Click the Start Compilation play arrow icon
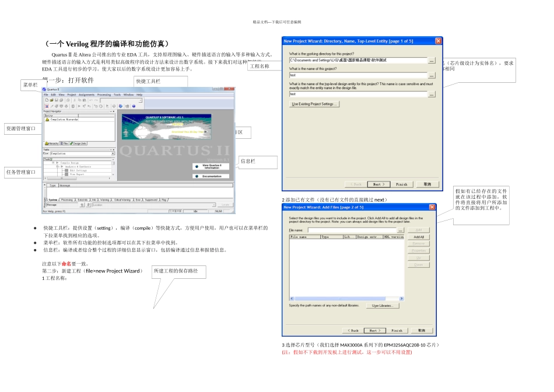The image size is (554, 392). click(x=79, y=106)
